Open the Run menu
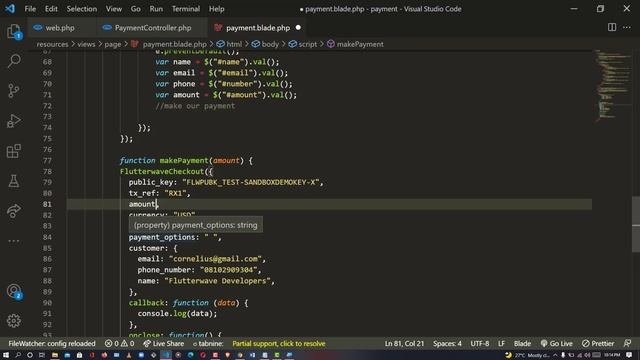The image size is (640, 360). (156, 9)
